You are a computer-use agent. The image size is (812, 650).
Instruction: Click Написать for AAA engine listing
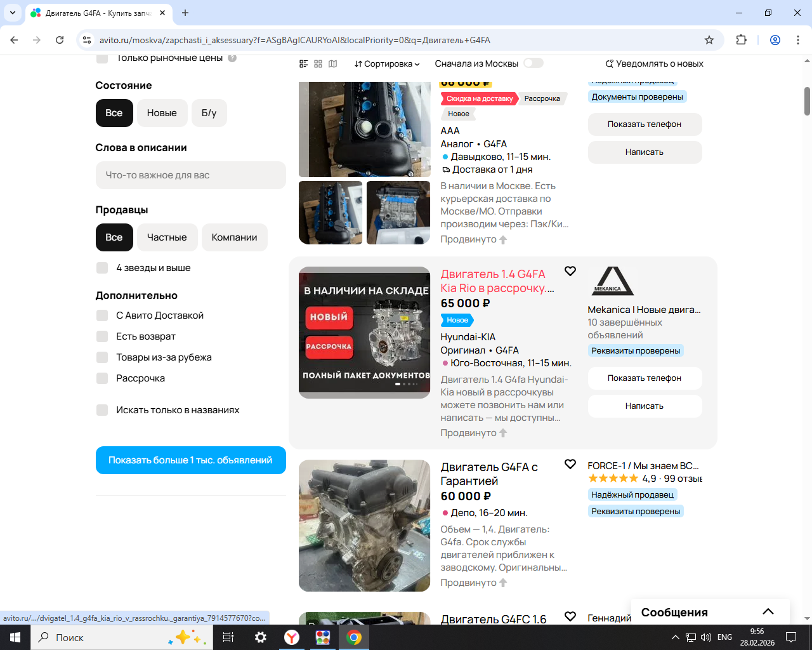[x=645, y=152]
